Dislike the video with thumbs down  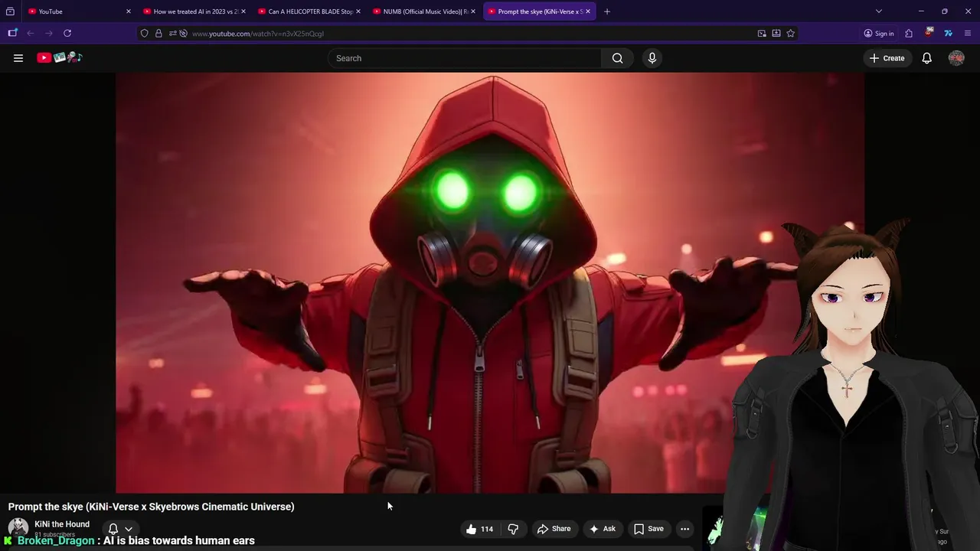tap(513, 529)
